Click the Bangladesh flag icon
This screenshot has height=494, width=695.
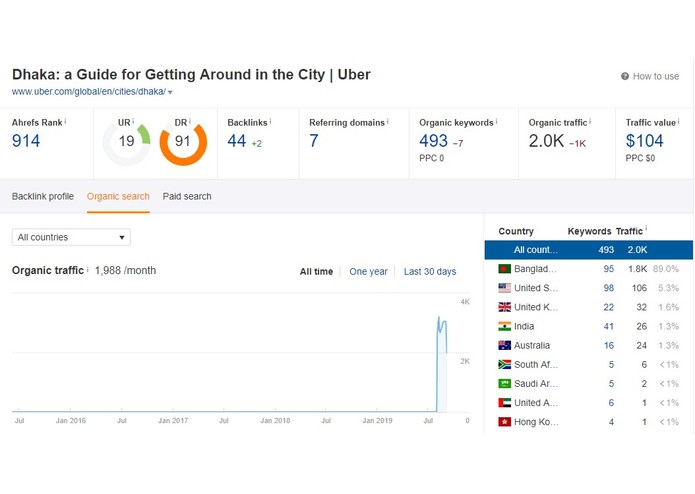[x=504, y=269]
